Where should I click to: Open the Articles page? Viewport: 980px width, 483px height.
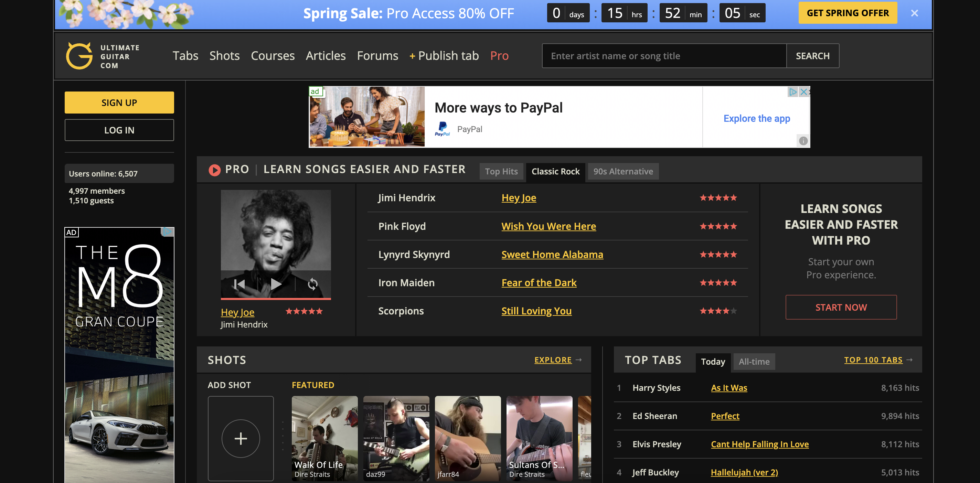coord(326,56)
